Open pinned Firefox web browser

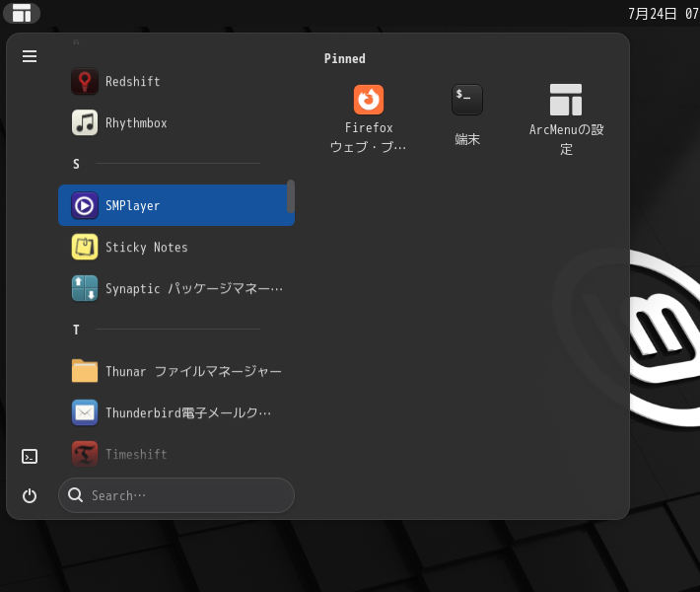(x=369, y=118)
